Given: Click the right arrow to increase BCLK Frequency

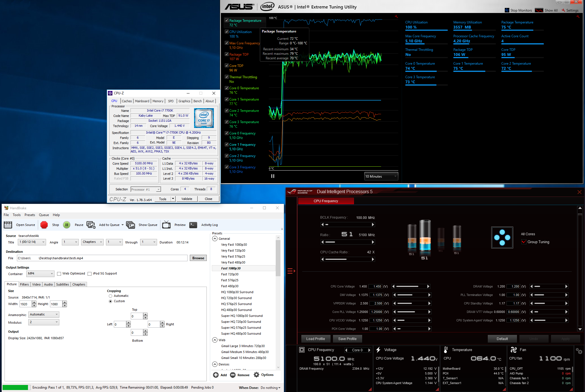Looking at the screenshot, I should (373, 225).
